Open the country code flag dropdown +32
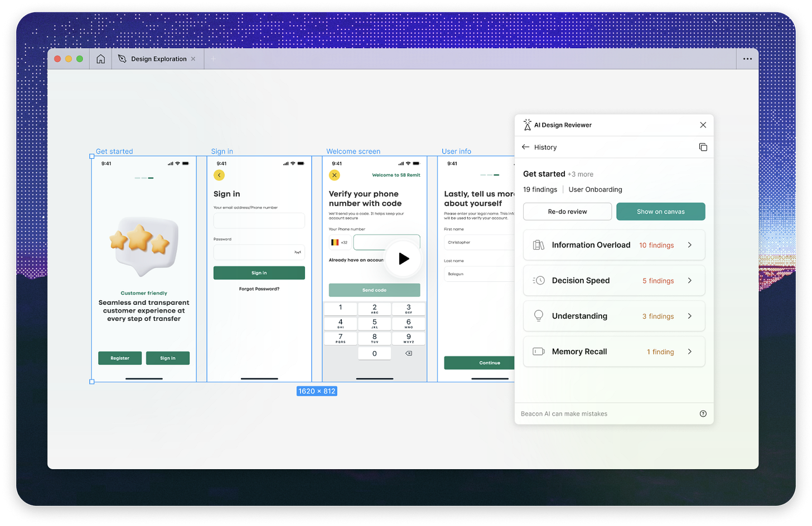This screenshot has height=526, width=812. [x=339, y=242]
